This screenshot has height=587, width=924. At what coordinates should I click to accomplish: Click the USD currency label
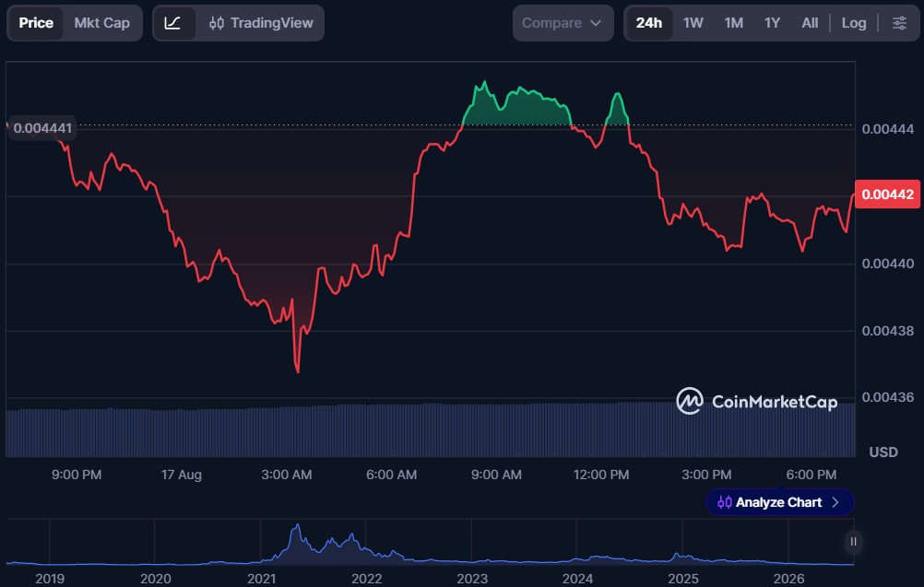883,452
